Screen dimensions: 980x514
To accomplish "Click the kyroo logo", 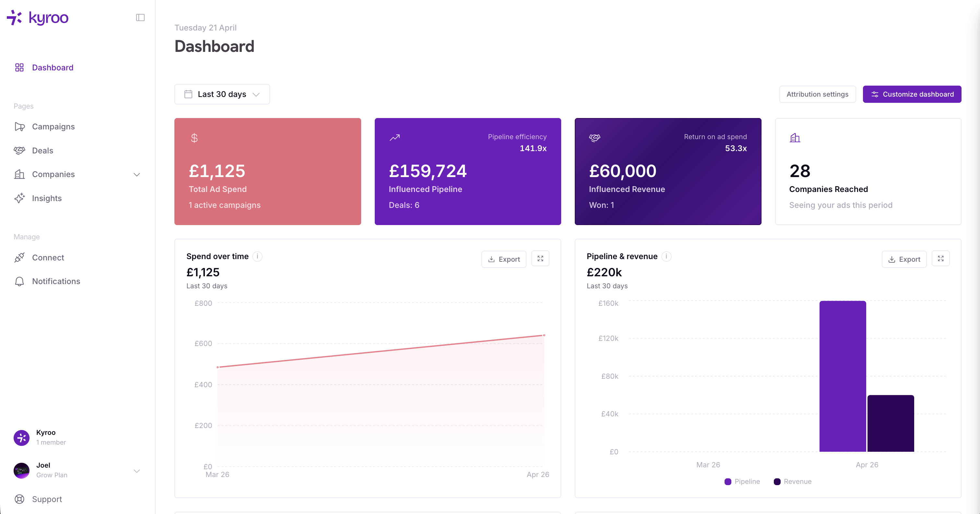I will pyautogui.click(x=38, y=18).
